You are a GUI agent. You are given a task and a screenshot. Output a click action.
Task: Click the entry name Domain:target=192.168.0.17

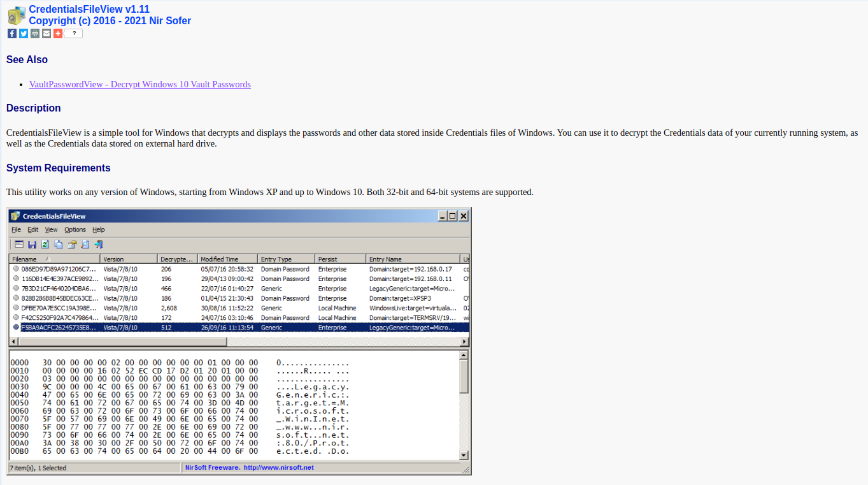[410, 269]
